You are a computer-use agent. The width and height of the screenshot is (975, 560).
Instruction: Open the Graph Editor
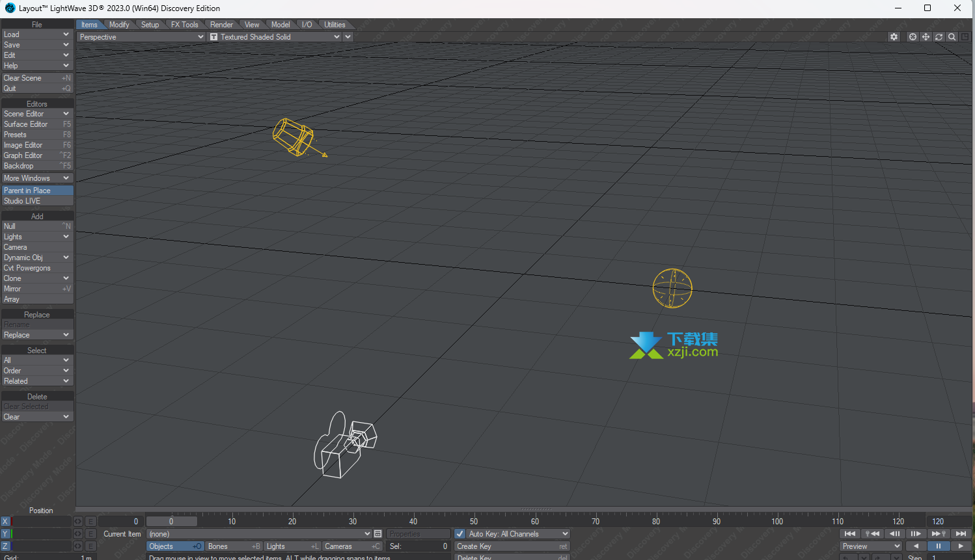[x=37, y=155]
